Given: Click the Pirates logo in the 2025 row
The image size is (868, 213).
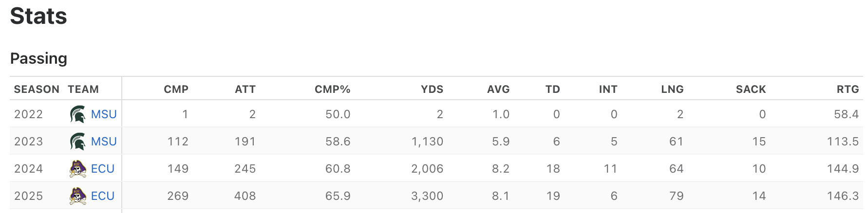Looking at the screenshot, I should (77, 196).
